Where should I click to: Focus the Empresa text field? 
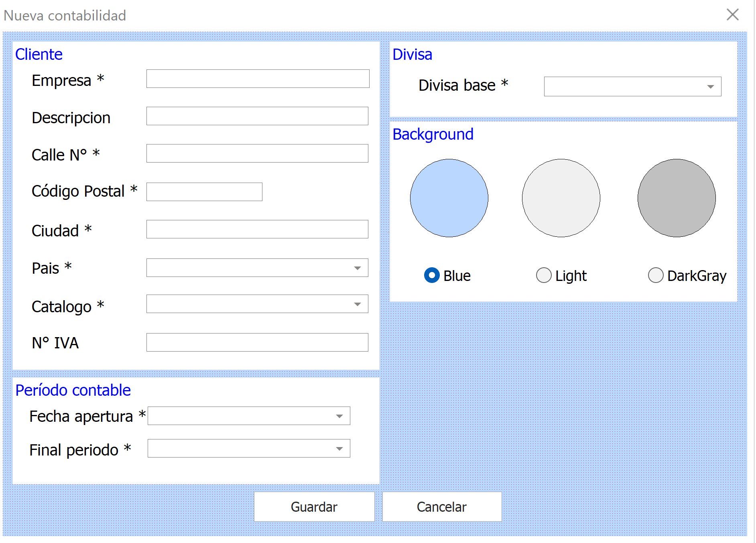pyautogui.click(x=258, y=79)
